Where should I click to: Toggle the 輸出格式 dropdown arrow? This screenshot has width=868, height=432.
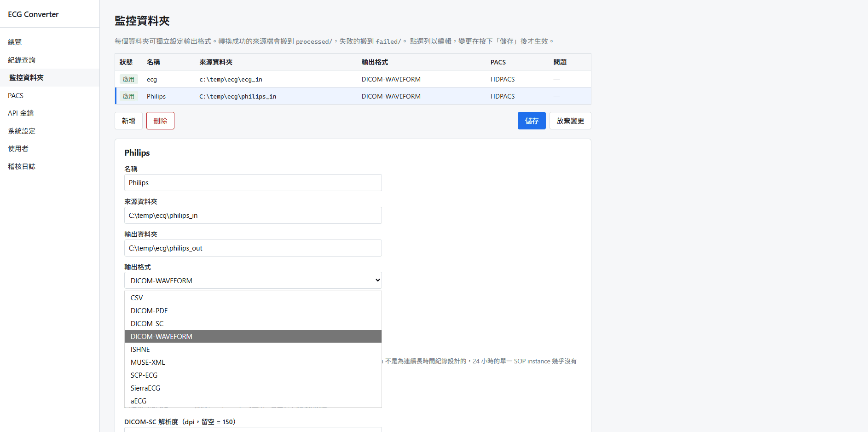click(377, 280)
